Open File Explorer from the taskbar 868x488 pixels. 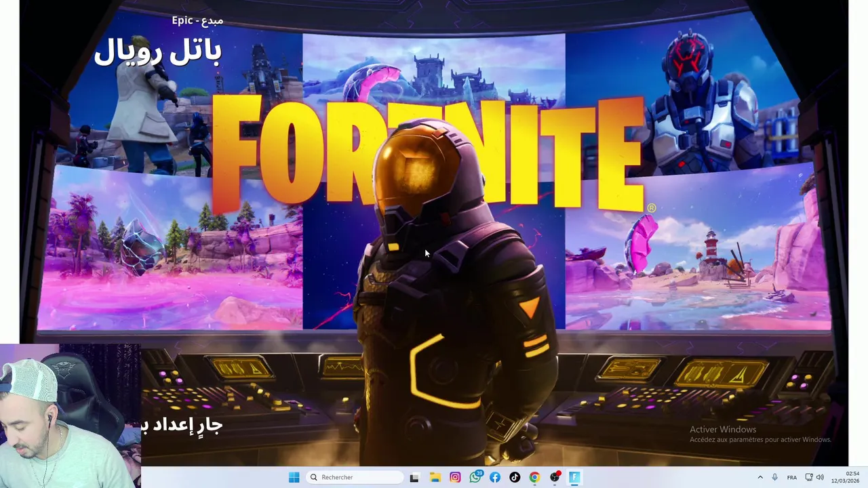click(x=435, y=477)
